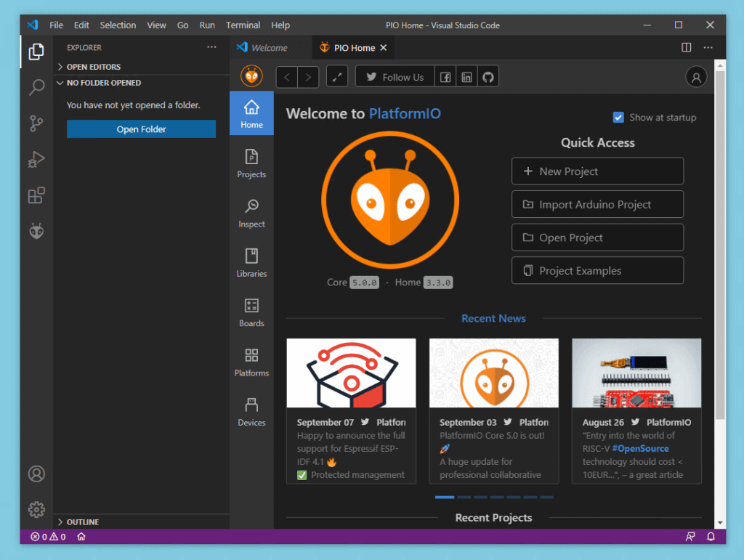Open Devices section in PIO sidebar
The width and height of the screenshot is (744, 560).
[251, 412]
